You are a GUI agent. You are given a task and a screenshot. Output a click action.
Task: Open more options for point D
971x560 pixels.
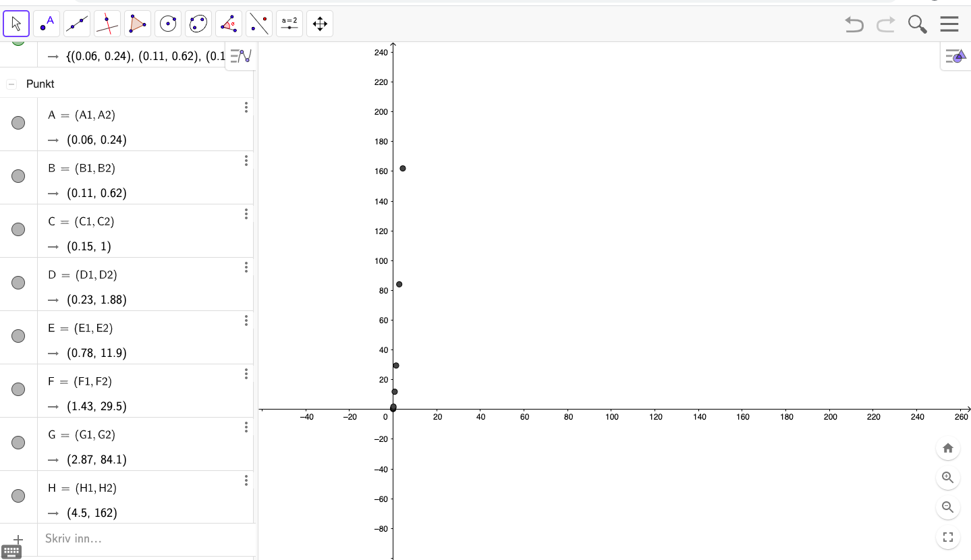point(246,267)
